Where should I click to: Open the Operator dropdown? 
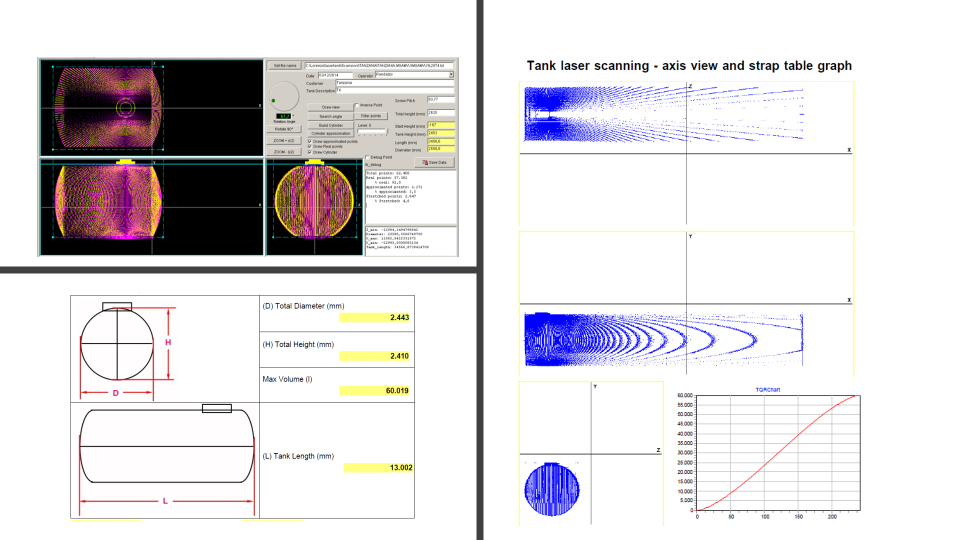click(x=451, y=75)
